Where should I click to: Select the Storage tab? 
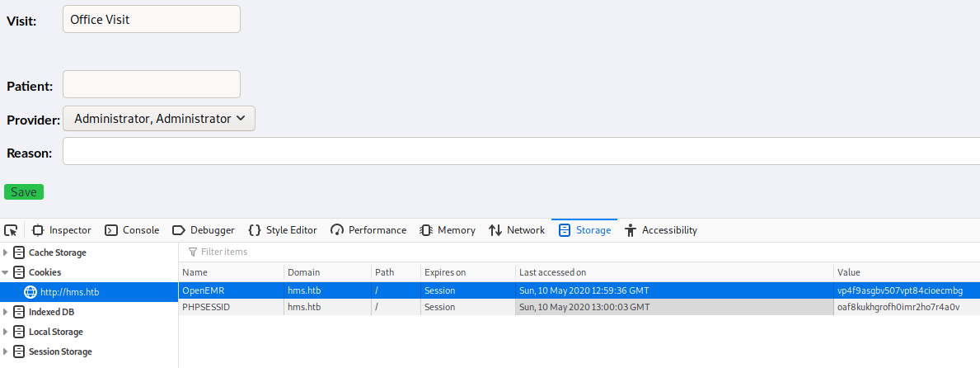point(584,230)
